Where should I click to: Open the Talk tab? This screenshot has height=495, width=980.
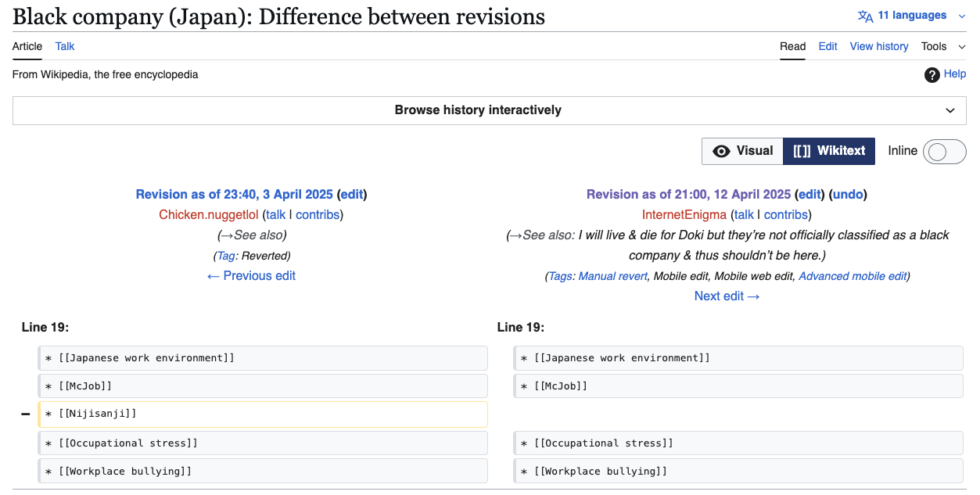pos(65,46)
